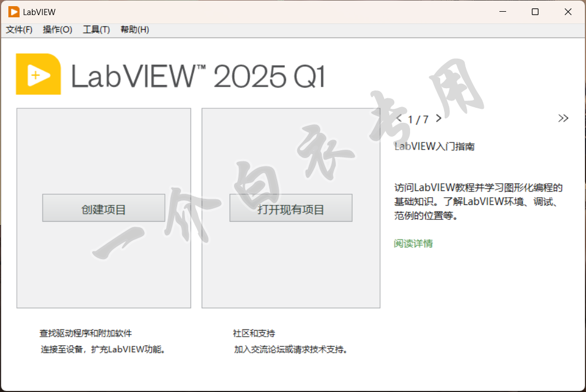Open the 操作(O) menu
586x392 pixels.
pos(57,30)
